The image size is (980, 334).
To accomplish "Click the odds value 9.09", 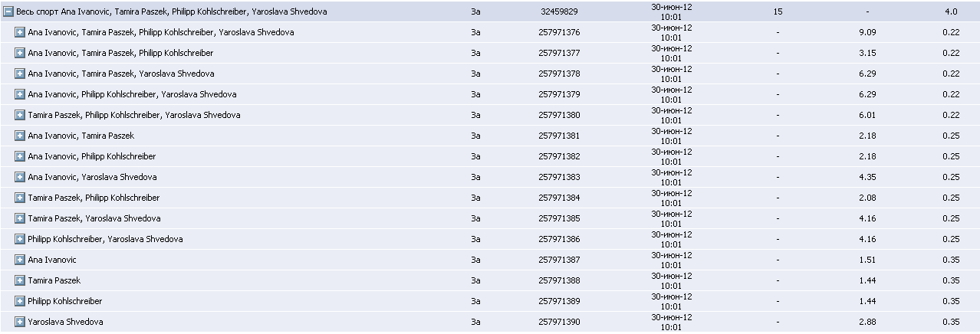I will coord(867,33).
